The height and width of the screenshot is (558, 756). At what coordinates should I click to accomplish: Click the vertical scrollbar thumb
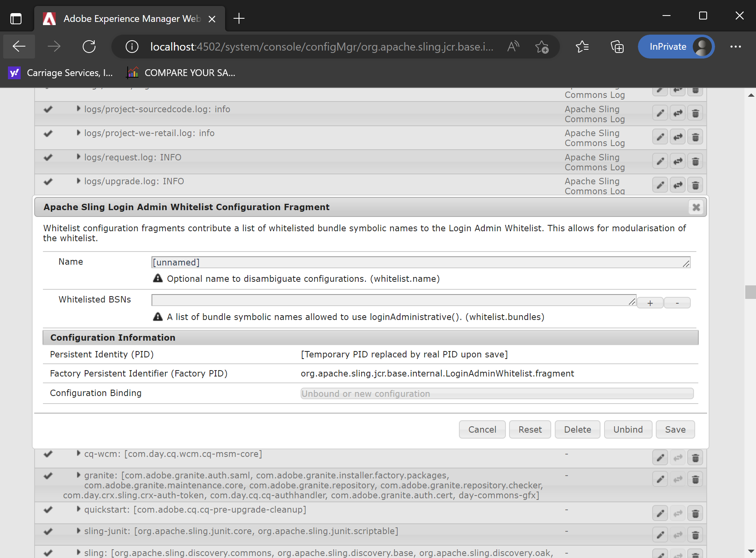[x=750, y=292]
